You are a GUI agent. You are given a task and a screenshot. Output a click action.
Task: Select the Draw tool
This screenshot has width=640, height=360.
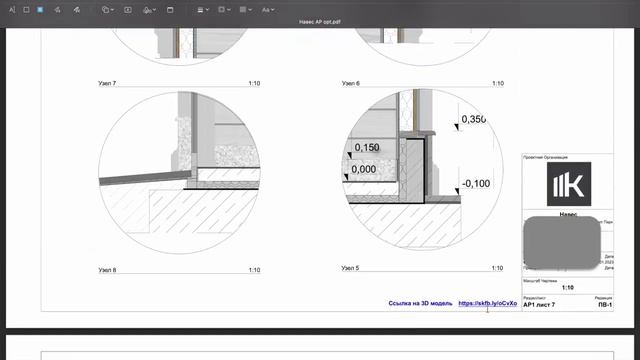pyautogui.click(x=77, y=10)
